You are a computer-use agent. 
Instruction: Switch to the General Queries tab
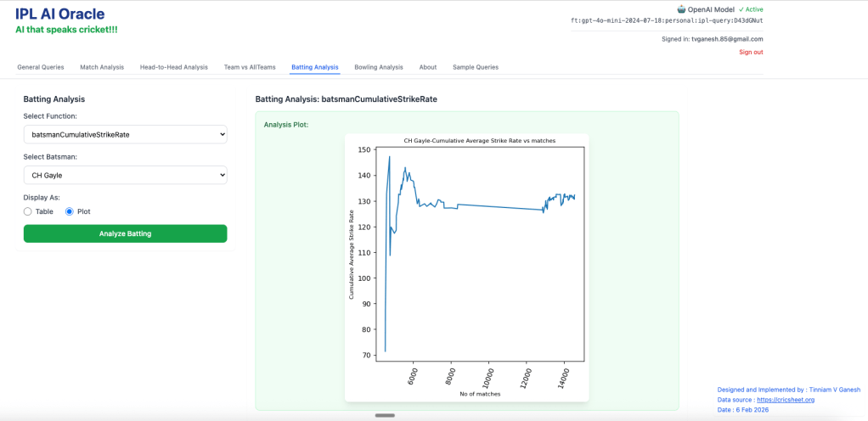41,67
